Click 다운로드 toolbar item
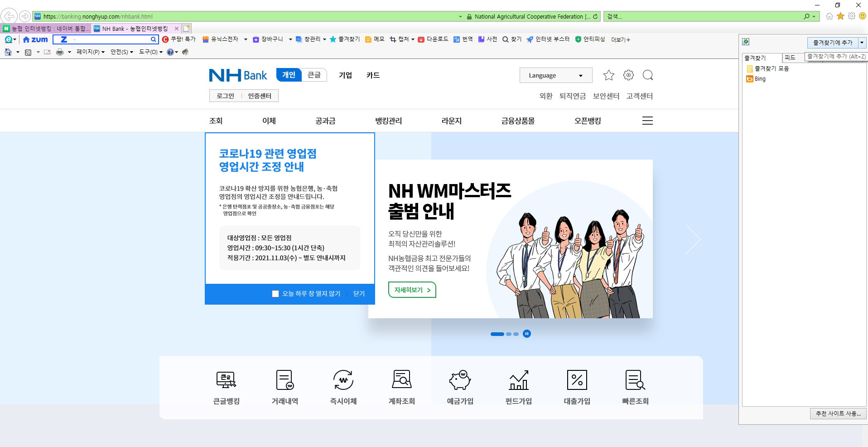 (x=433, y=39)
